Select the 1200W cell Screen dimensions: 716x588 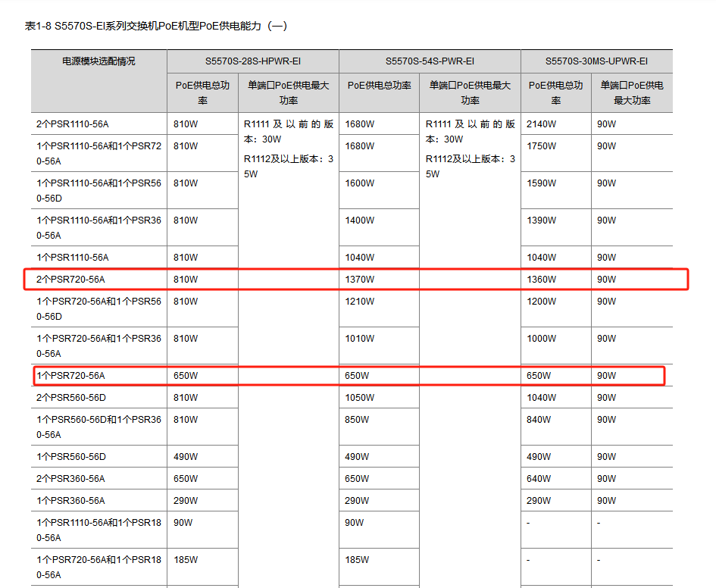541,302
